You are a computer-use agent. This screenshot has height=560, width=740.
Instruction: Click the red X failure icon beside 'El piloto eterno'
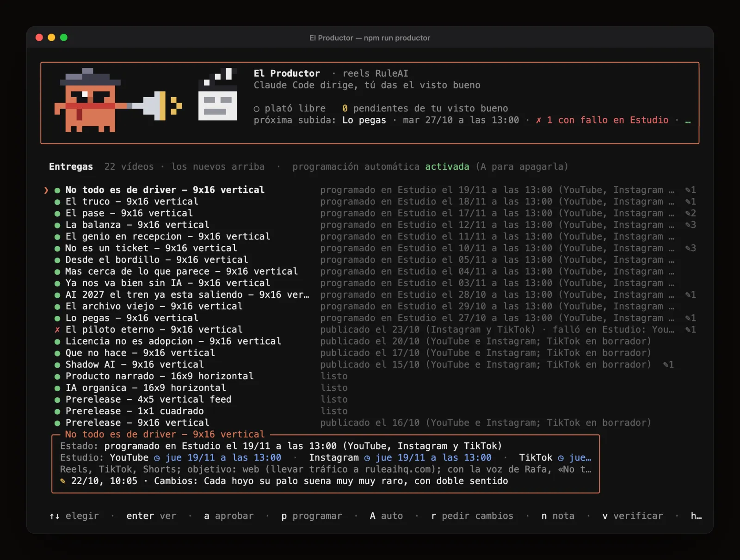click(x=57, y=330)
